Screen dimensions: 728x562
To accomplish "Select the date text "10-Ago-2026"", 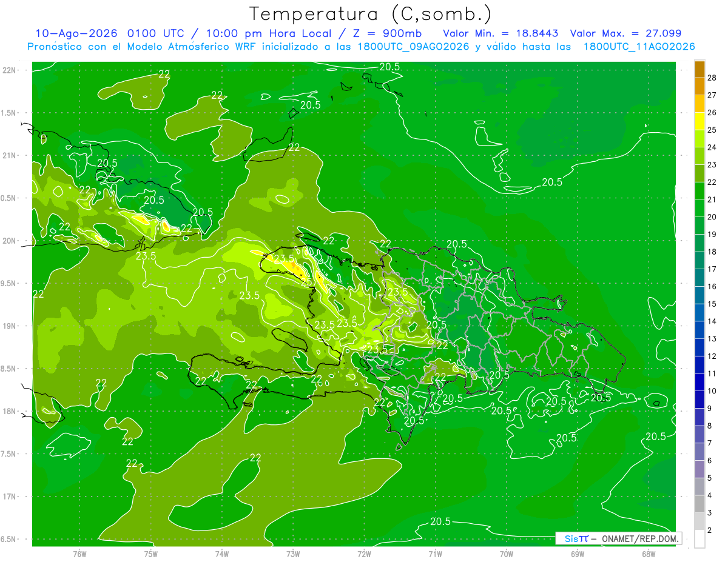I will click(76, 33).
